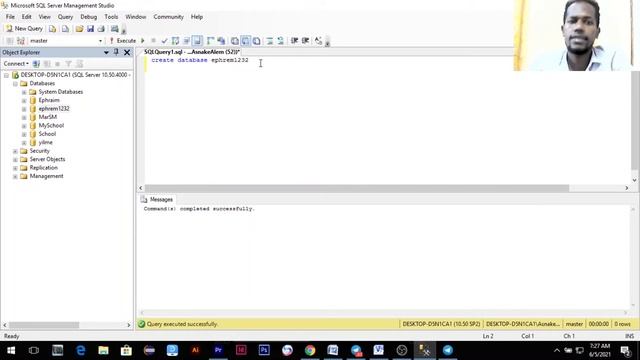The width and height of the screenshot is (640, 360).
Task: Select the yilme database
Action: click(45, 142)
